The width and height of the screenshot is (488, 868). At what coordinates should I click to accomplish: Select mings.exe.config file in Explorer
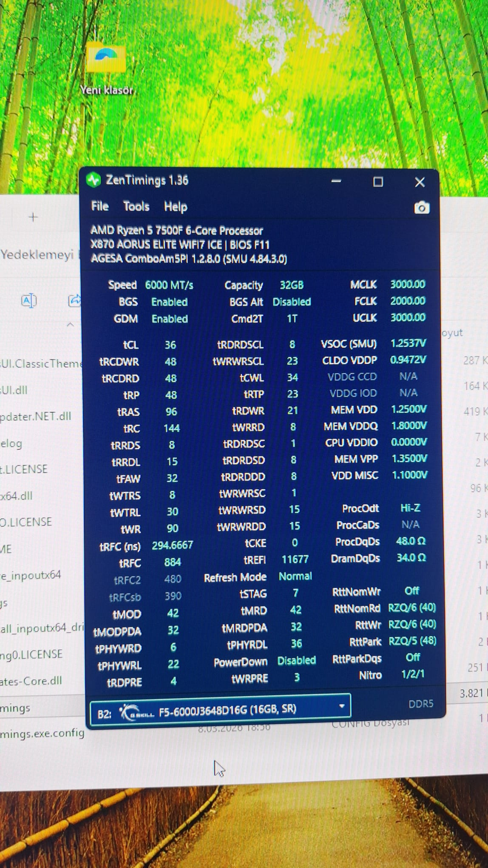42,733
